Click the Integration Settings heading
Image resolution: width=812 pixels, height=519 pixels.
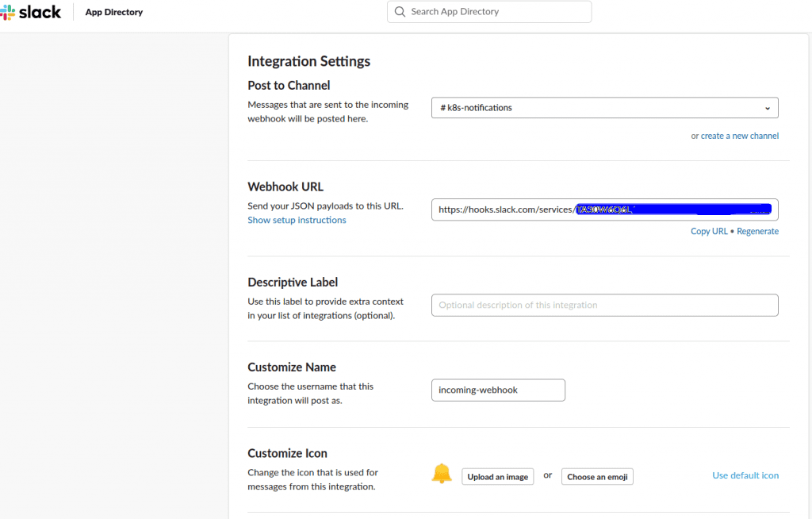tap(308, 61)
